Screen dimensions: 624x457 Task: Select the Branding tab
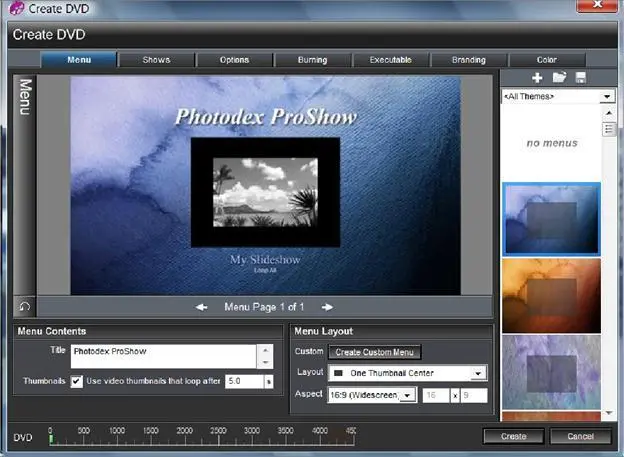[468, 60]
